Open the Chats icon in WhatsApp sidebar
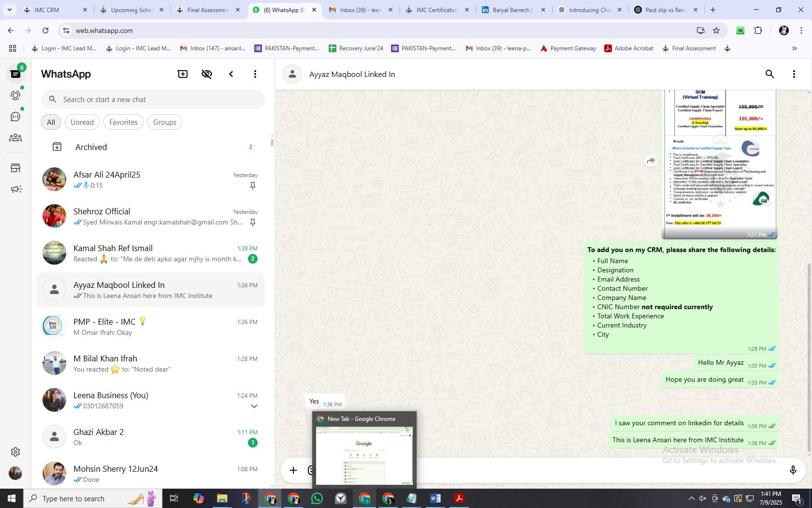Image resolution: width=812 pixels, height=508 pixels. pos(15,74)
